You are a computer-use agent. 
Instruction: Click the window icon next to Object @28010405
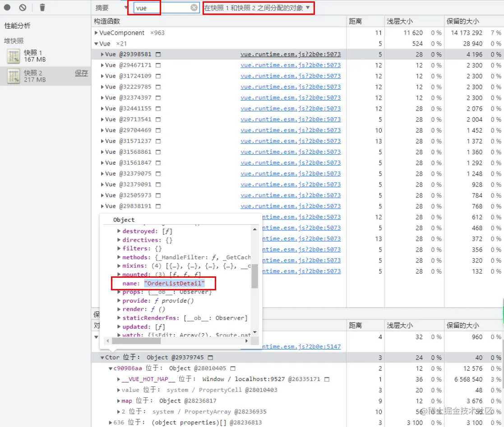pos(233,368)
